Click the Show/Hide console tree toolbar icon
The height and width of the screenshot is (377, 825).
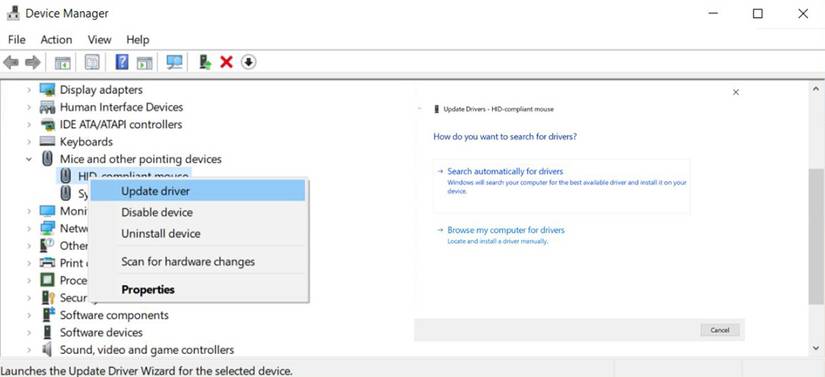(x=63, y=63)
